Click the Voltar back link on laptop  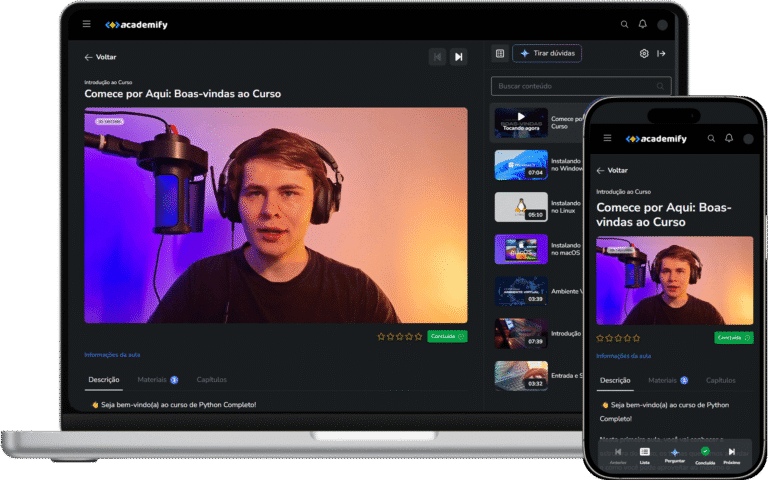point(100,57)
